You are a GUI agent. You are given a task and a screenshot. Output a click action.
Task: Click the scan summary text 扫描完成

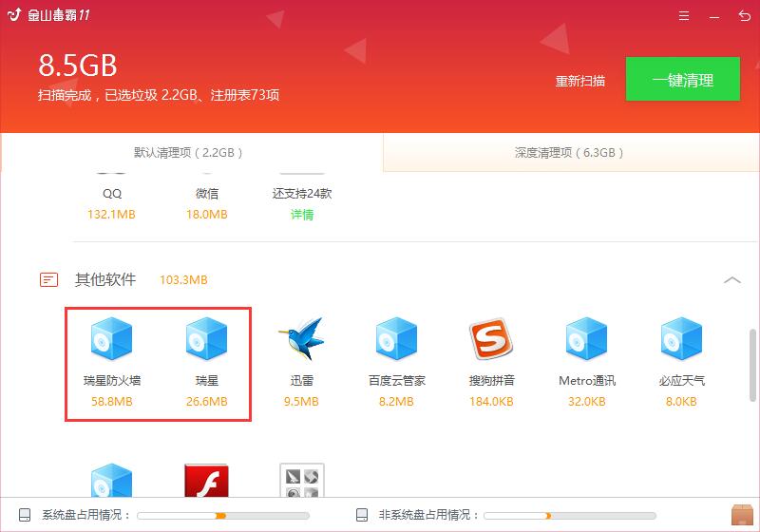click(159, 95)
